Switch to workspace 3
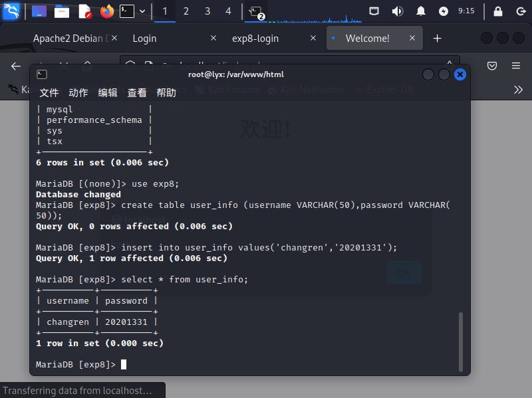532x398 pixels. pyautogui.click(x=207, y=11)
